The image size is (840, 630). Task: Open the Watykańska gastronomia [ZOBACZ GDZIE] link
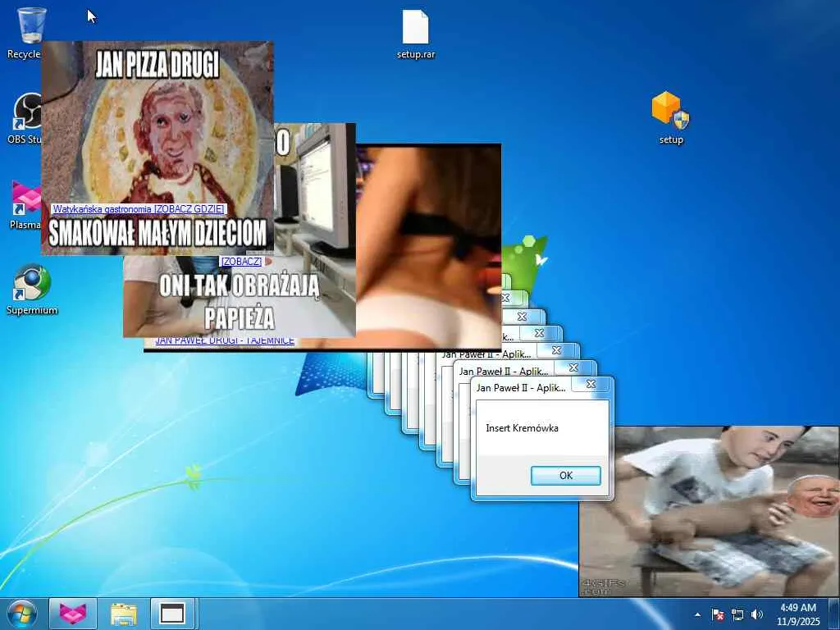tap(139, 209)
